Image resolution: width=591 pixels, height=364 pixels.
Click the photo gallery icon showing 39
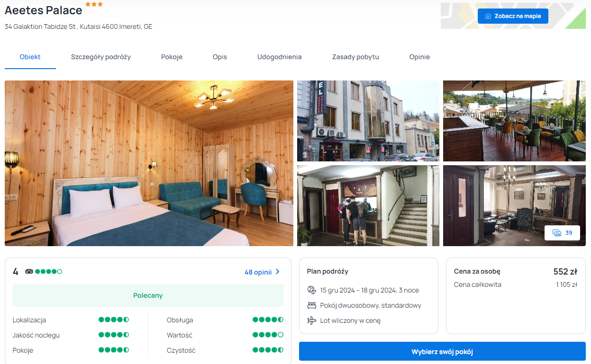point(557,233)
